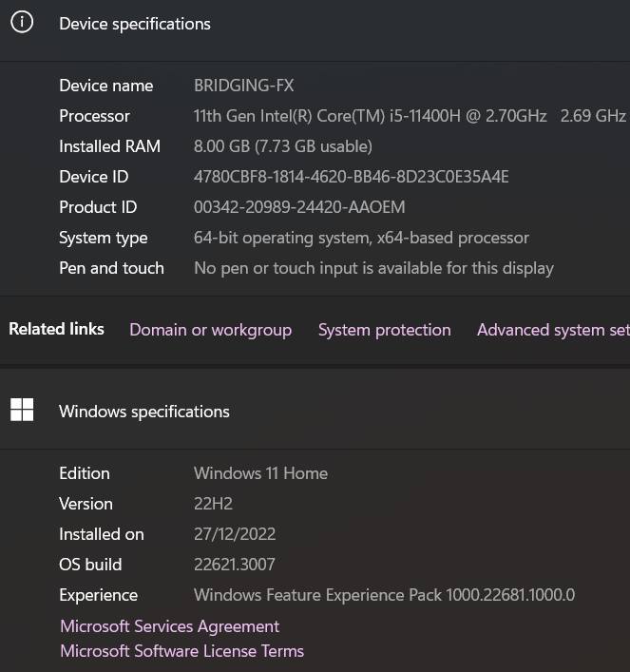
Task: Open Advanced system settings link
Action: tap(553, 330)
